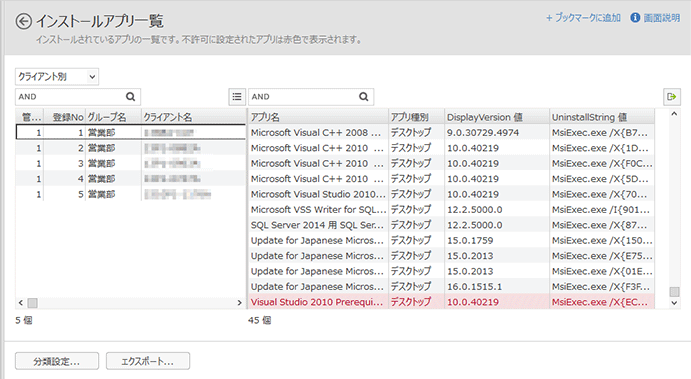Select SQL Server 2014 用 SQL Ser... row
The image size is (691, 379).
pyautogui.click(x=452, y=225)
